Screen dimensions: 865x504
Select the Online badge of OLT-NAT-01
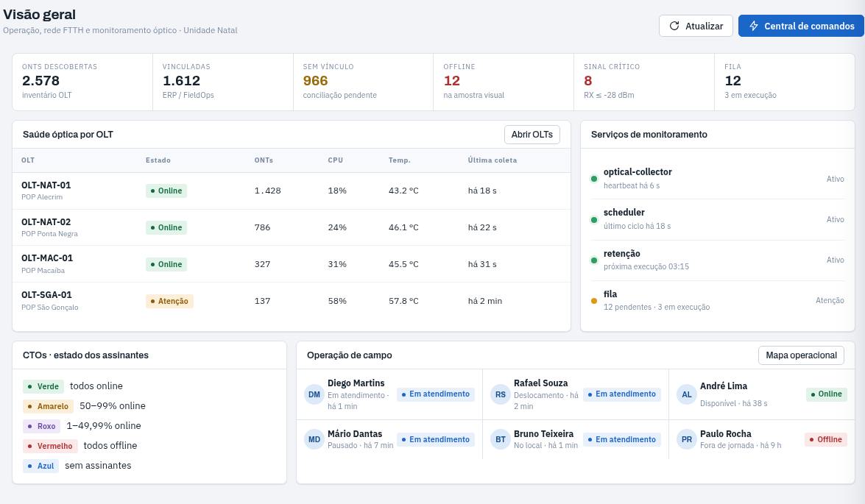(x=166, y=191)
